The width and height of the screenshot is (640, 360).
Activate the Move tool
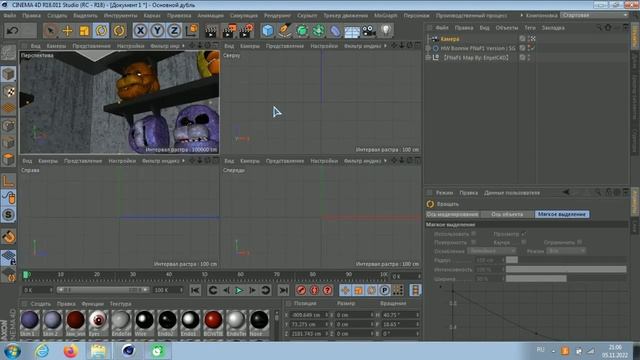click(67, 31)
